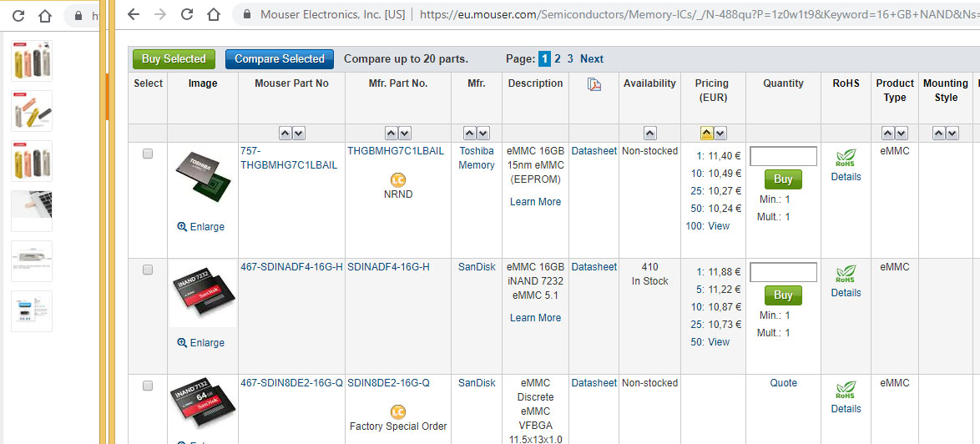The width and height of the screenshot is (980, 444).
Task: Go back in Mouser browser window
Action: (x=133, y=14)
